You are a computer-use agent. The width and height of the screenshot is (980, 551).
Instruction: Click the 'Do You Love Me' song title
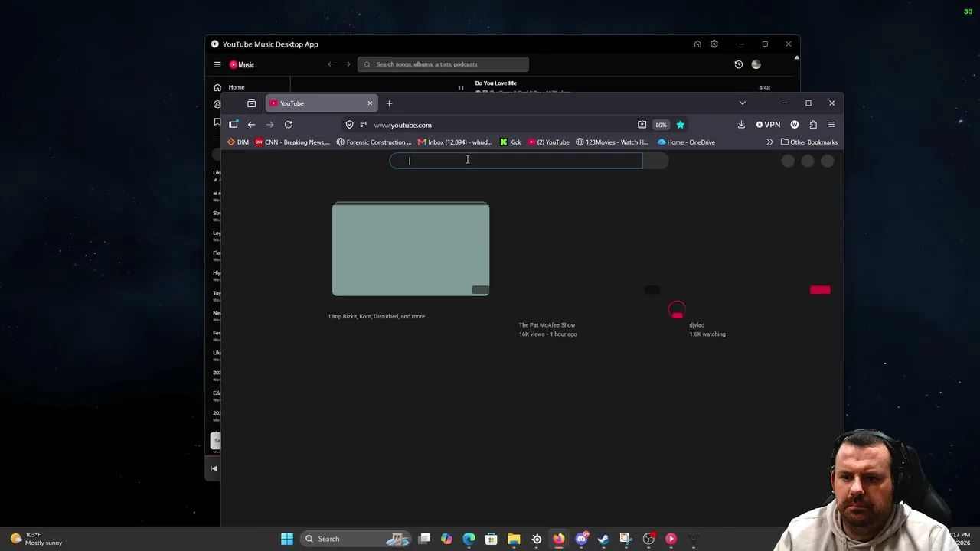[495, 83]
